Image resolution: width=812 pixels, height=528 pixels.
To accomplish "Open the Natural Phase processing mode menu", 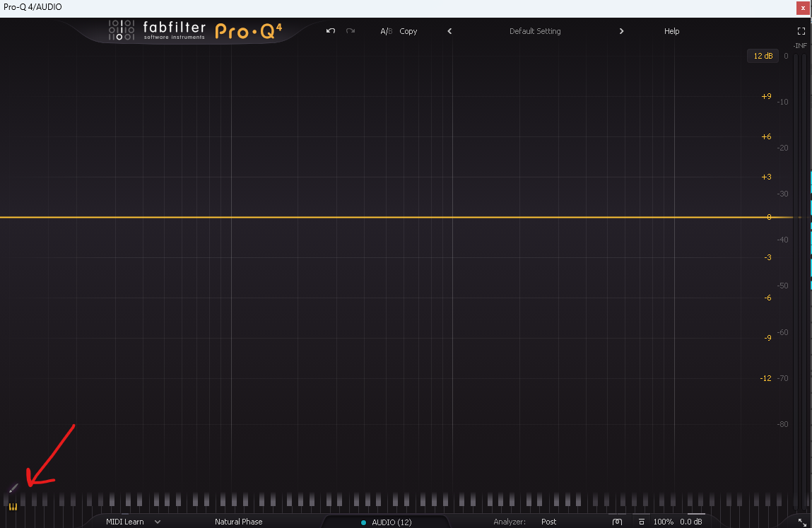I will click(x=238, y=522).
